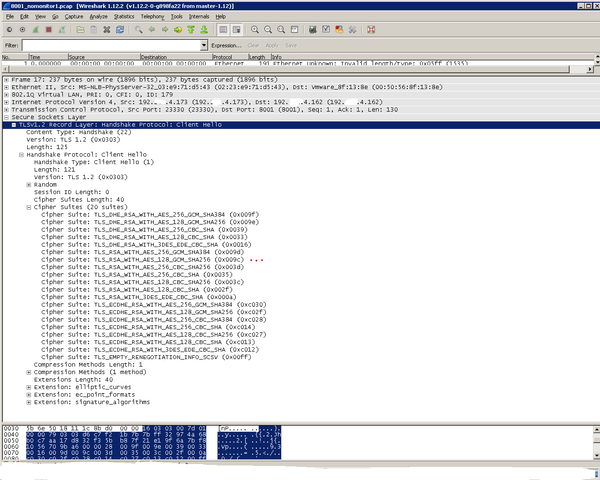Click the Expression... filter button

tap(226, 46)
